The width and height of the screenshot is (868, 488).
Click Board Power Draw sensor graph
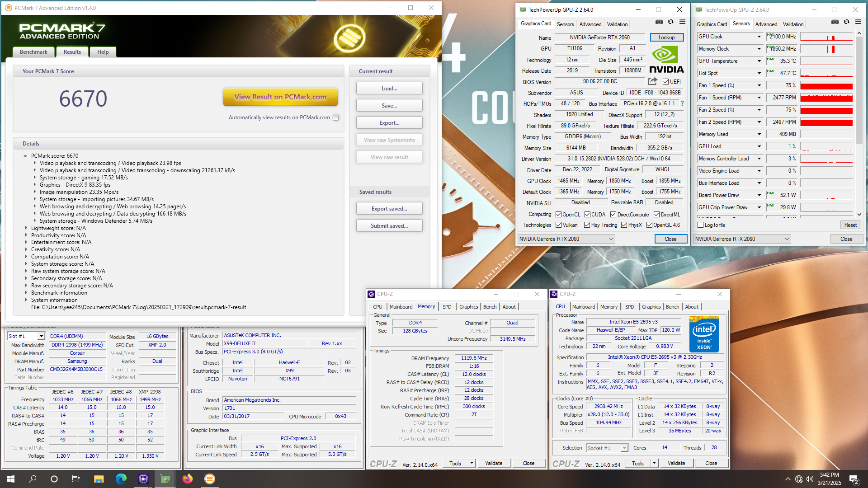[x=826, y=195]
